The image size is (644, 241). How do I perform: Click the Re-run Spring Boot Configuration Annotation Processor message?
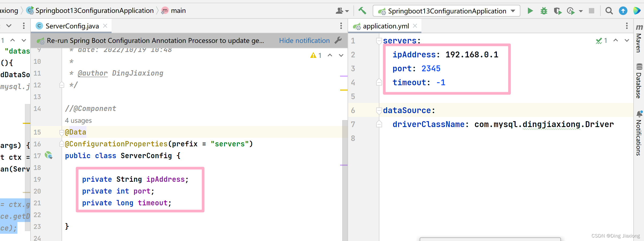pyautogui.click(x=155, y=40)
